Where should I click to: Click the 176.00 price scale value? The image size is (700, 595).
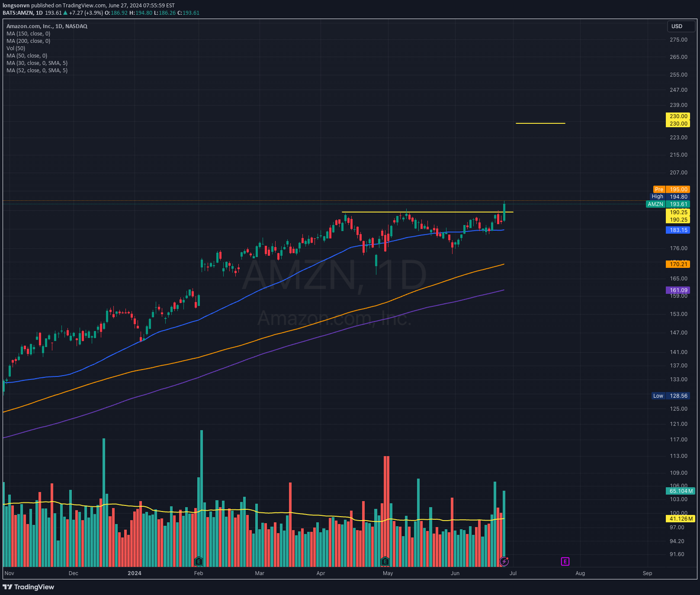click(678, 248)
